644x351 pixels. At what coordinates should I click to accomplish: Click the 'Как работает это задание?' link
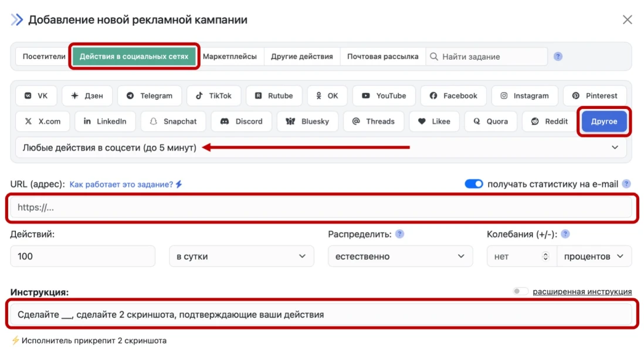point(121,184)
